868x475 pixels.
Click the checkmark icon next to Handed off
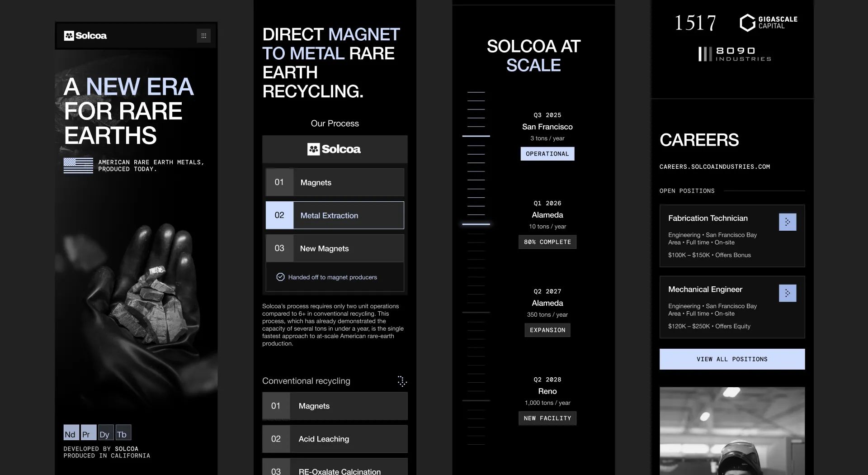tap(280, 277)
